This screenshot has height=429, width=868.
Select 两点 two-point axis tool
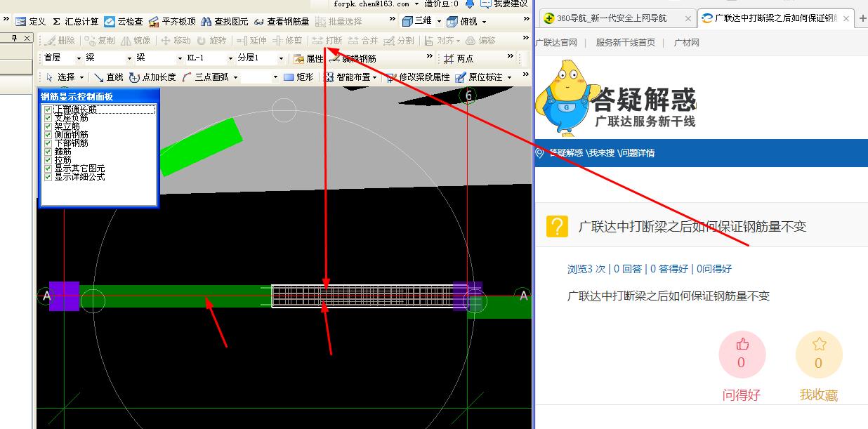458,58
